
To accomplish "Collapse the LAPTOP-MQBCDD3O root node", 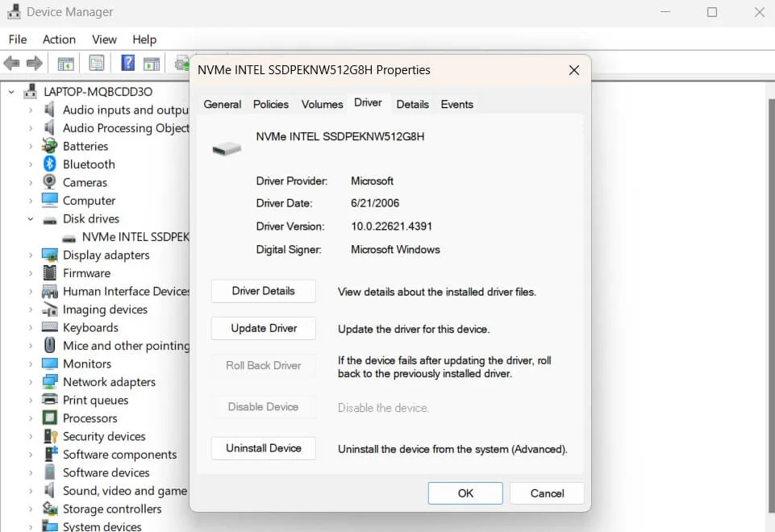I will (11, 92).
